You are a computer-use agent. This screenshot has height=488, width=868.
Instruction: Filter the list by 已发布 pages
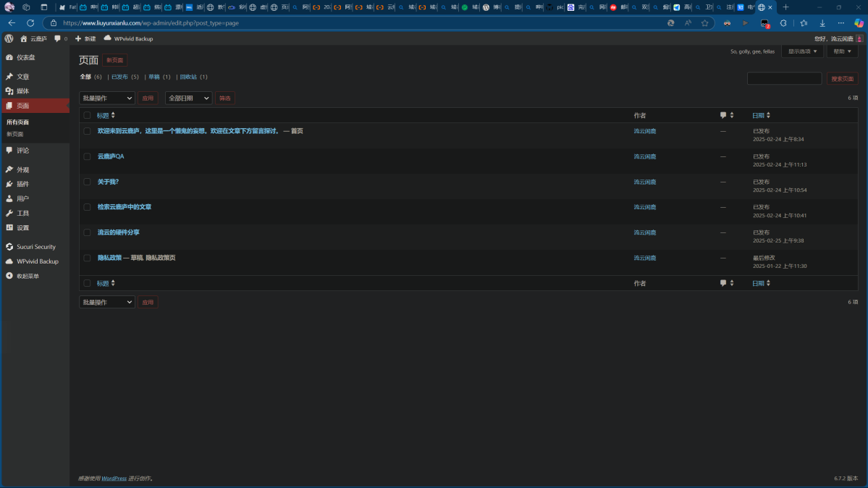(119, 77)
